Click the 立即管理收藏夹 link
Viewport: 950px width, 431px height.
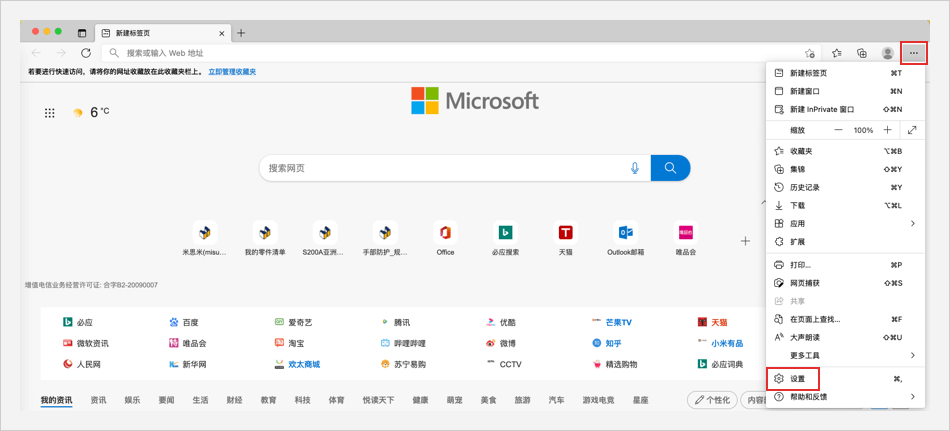232,72
